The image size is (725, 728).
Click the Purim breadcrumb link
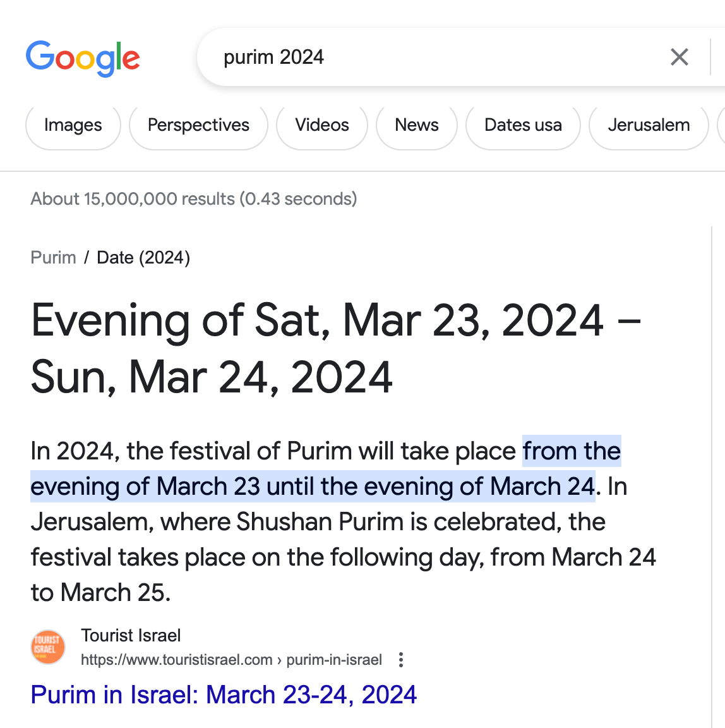[53, 258]
